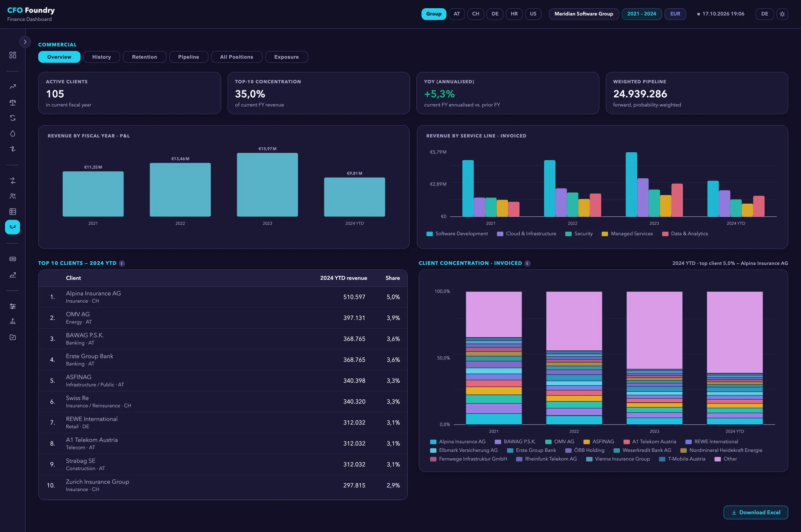Image resolution: width=801 pixels, height=532 pixels.
Task: Switch to the All Positions tab
Action: 236,57
